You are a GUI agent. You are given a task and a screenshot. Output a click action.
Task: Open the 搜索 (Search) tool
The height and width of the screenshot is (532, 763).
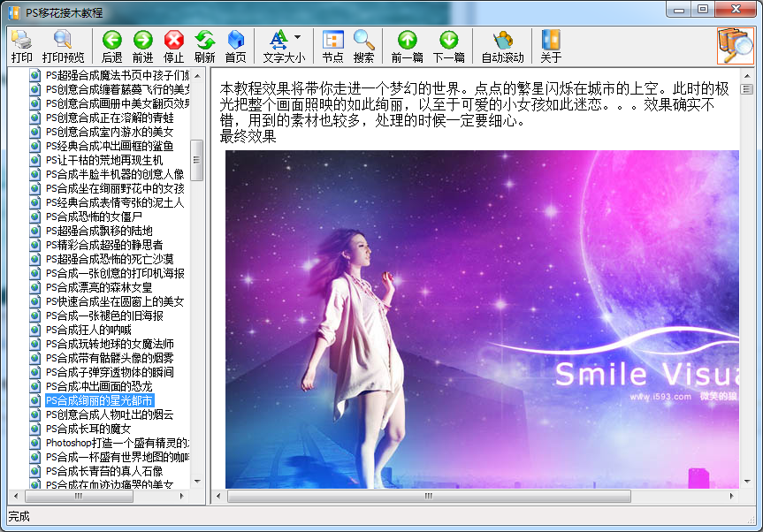tap(363, 46)
